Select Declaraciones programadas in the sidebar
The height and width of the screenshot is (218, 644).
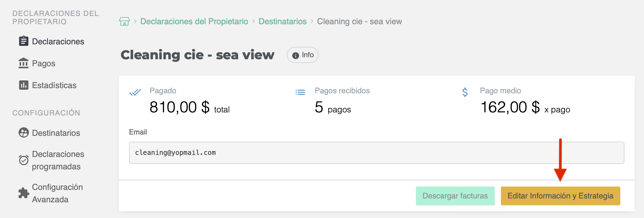coord(58,160)
